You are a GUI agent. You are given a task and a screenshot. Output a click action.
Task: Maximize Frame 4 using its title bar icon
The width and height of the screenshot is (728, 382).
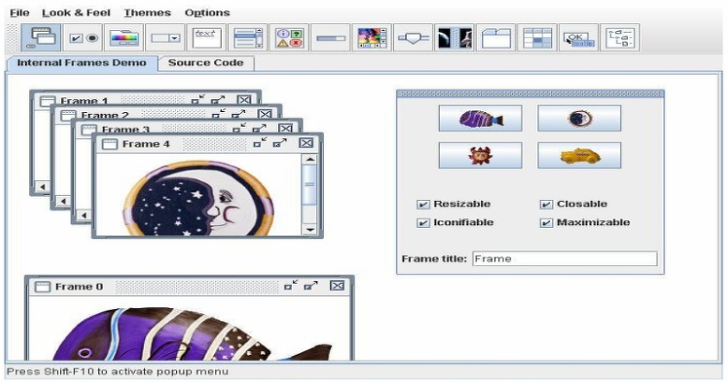280,142
